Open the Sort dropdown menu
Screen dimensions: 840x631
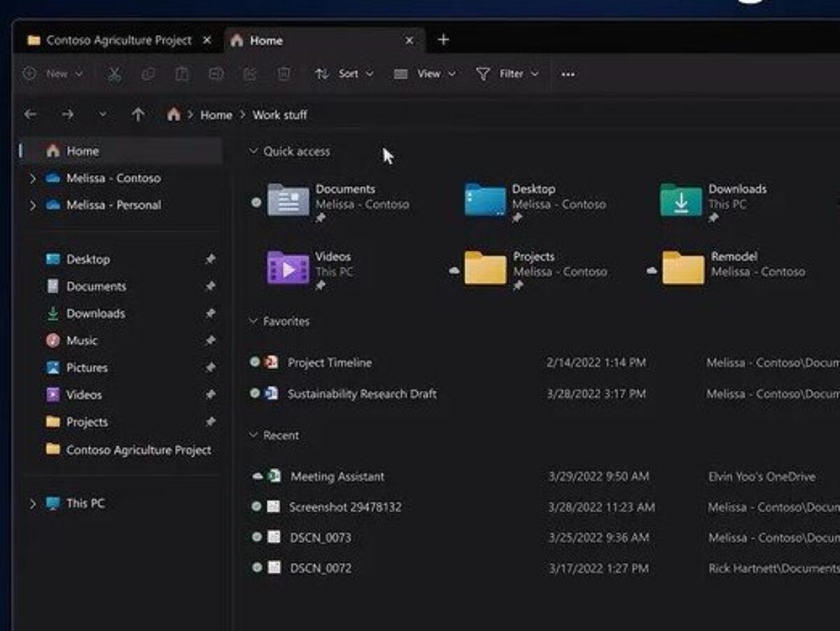[x=344, y=74]
